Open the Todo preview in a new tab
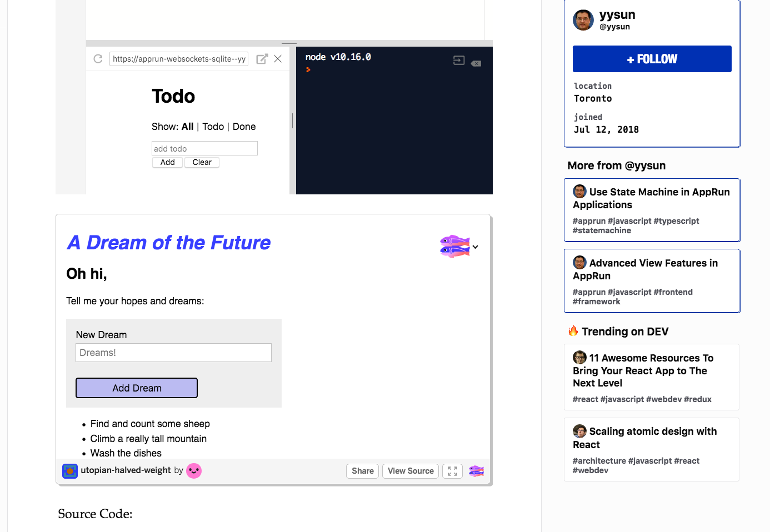 click(262, 58)
